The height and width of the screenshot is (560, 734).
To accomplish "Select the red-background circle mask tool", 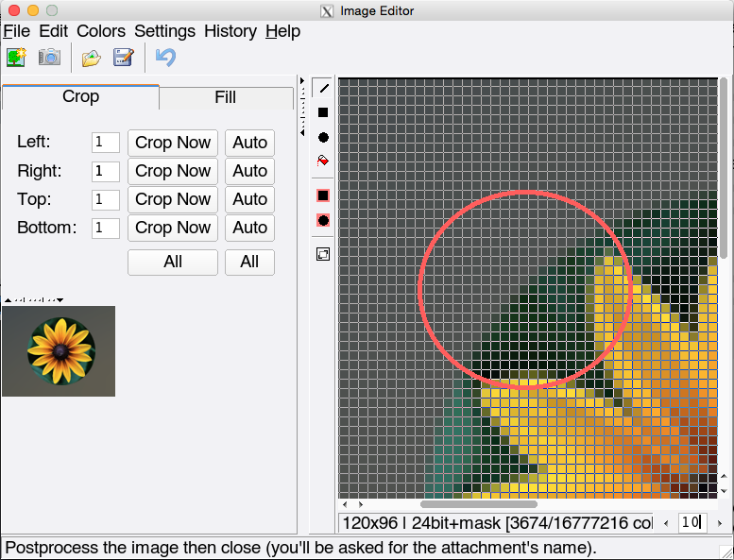I will [323, 220].
